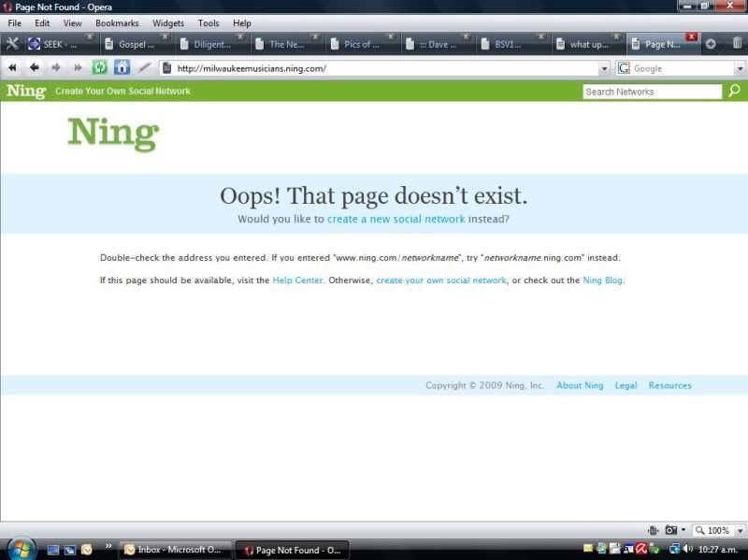Expand the address bar history dropdown
748x560 pixels.
604,68
